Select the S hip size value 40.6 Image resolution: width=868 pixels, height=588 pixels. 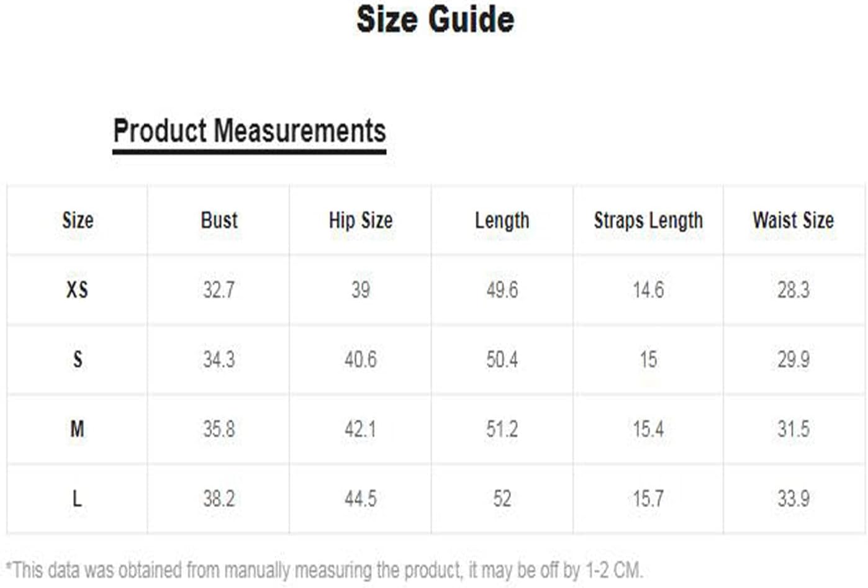pyautogui.click(x=361, y=360)
